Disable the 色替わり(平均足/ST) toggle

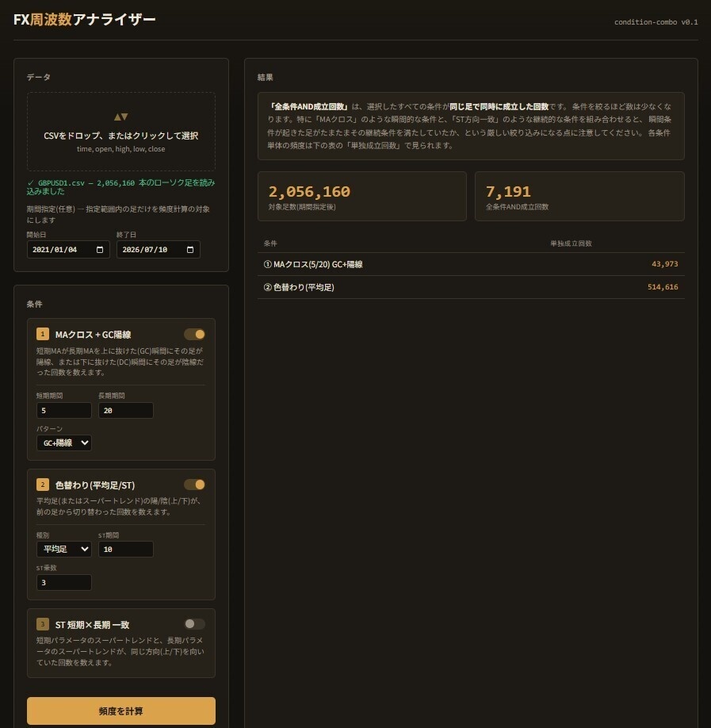(194, 485)
